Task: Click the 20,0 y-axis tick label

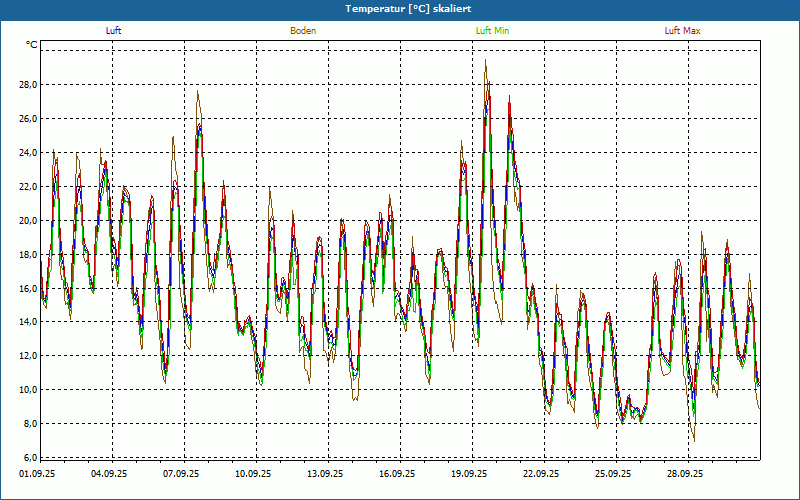Action: (x=27, y=221)
